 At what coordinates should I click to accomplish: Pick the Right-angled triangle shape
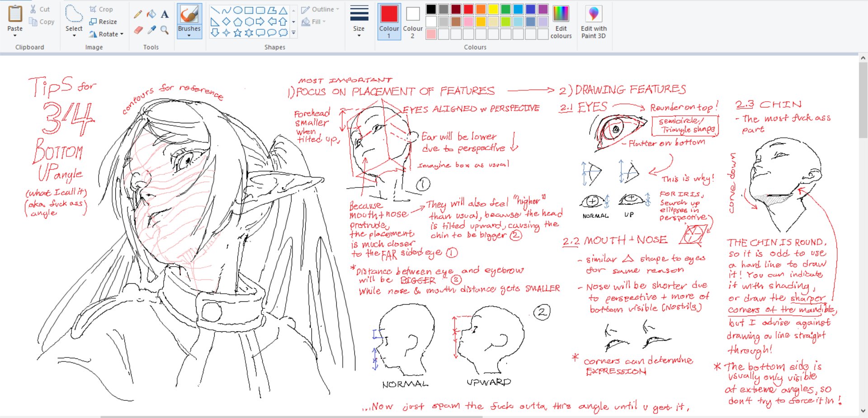click(215, 21)
